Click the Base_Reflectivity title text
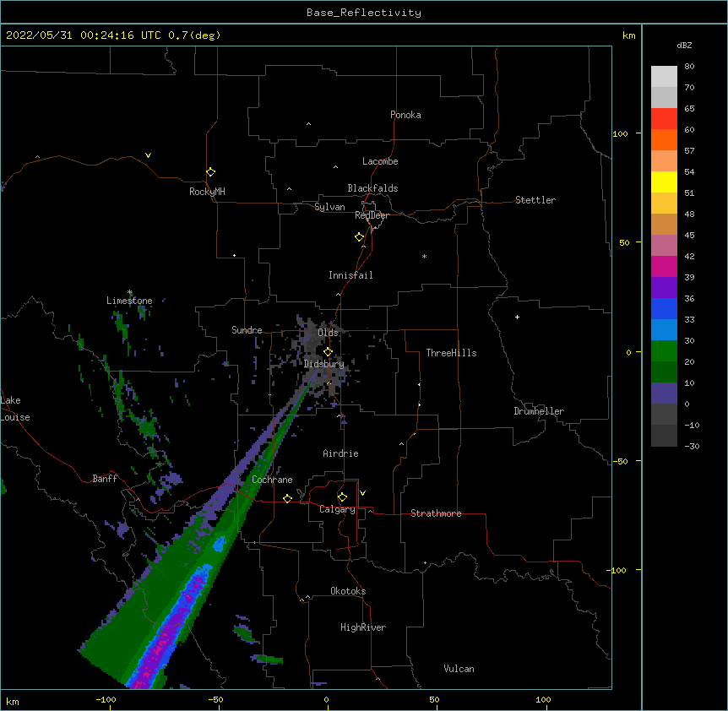The width and height of the screenshot is (728, 711). point(364,13)
